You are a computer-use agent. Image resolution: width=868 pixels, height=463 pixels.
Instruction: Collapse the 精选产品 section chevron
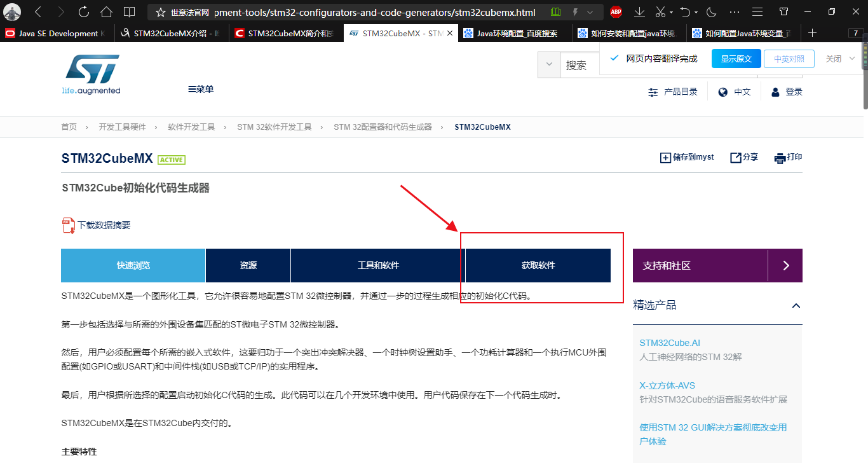click(796, 305)
